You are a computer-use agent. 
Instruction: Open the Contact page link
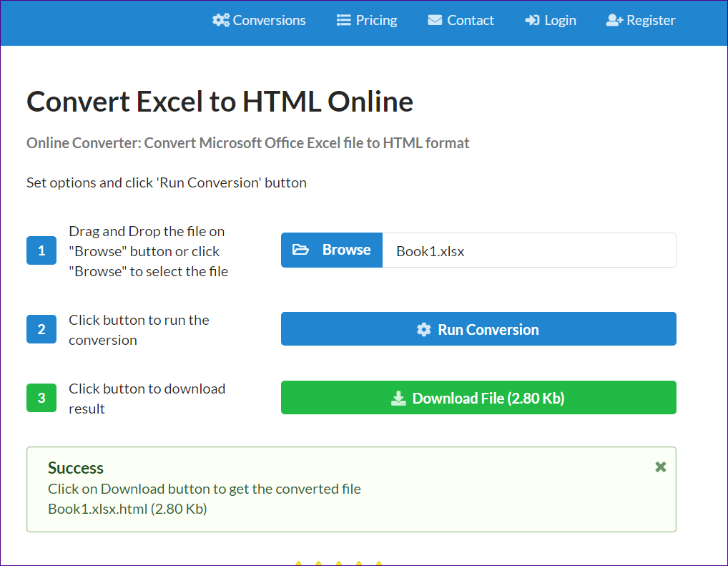click(470, 20)
